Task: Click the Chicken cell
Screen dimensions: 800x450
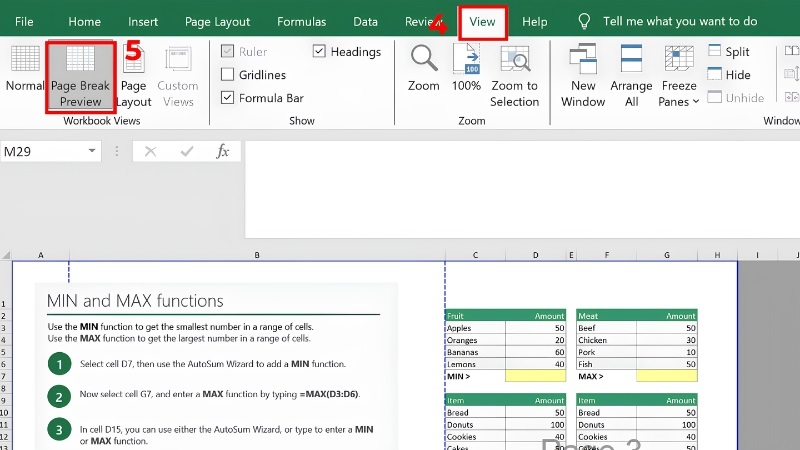Action: point(606,340)
